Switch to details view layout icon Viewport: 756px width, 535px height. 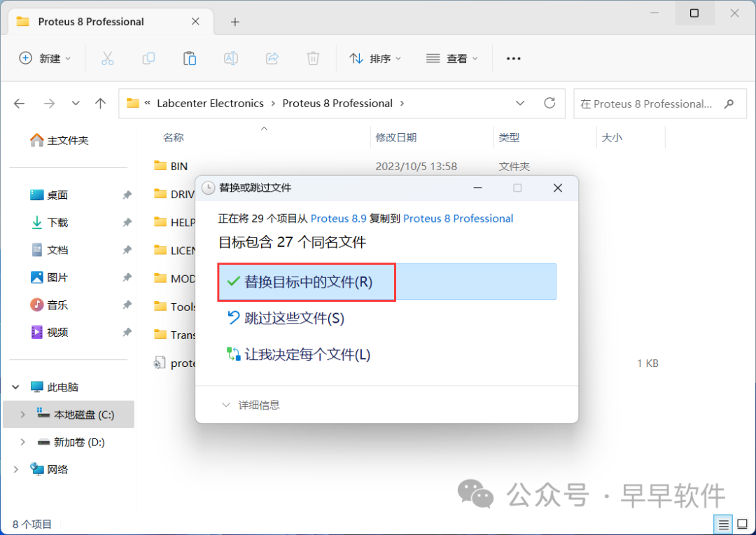pyautogui.click(x=723, y=524)
